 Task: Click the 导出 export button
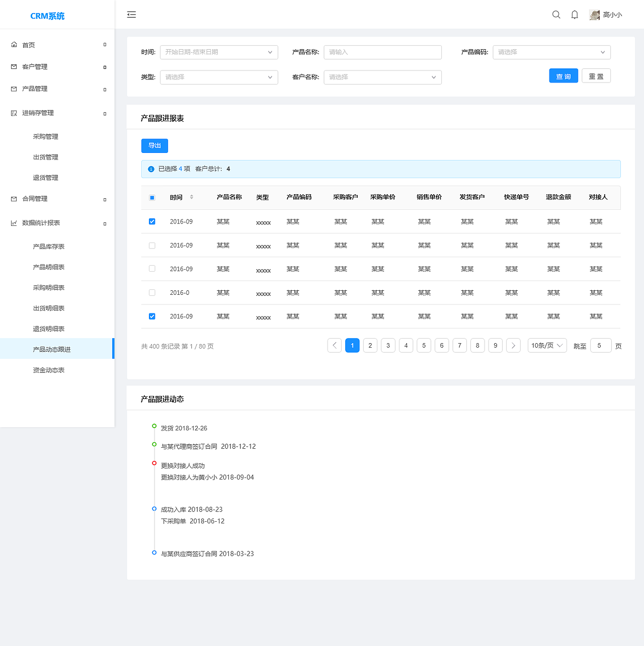[154, 146]
